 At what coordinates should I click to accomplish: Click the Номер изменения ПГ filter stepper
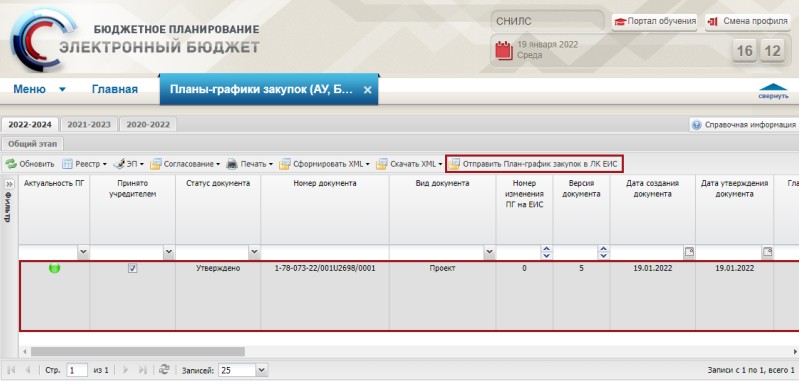547,252
